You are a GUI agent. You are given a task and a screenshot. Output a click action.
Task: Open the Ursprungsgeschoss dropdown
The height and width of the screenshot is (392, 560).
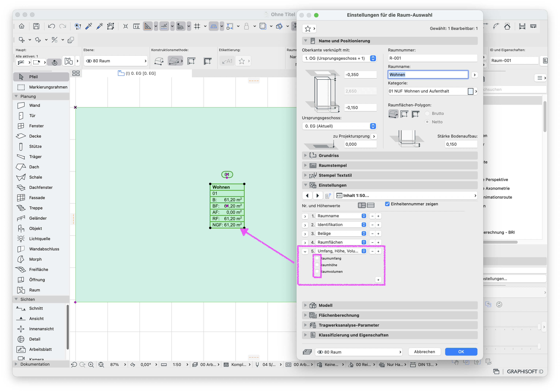pos(339,126)
